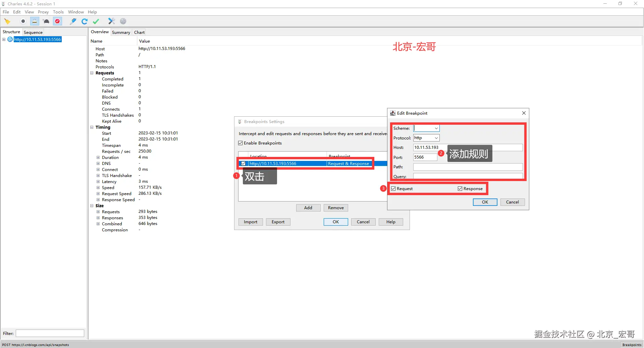Expand the Latency row
The height and width of the screenshot is (348, 644).
pyautogui.click(x=98, y=182)
